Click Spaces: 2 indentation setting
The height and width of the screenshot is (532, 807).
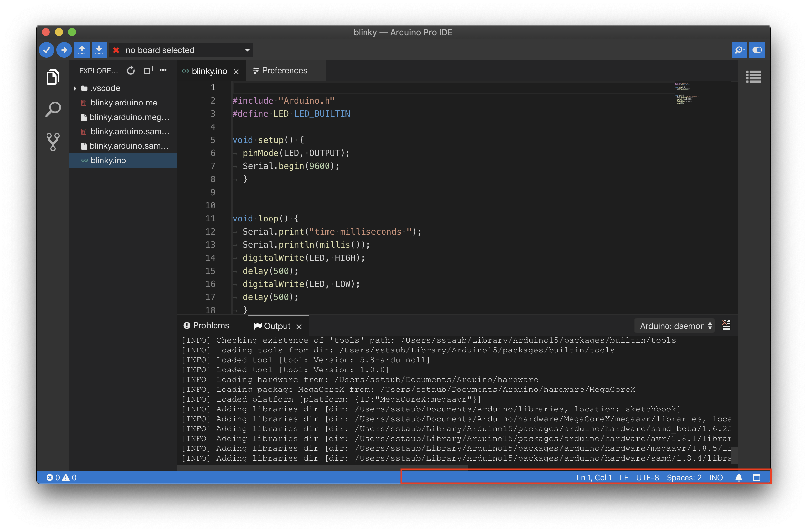(684, 477)
